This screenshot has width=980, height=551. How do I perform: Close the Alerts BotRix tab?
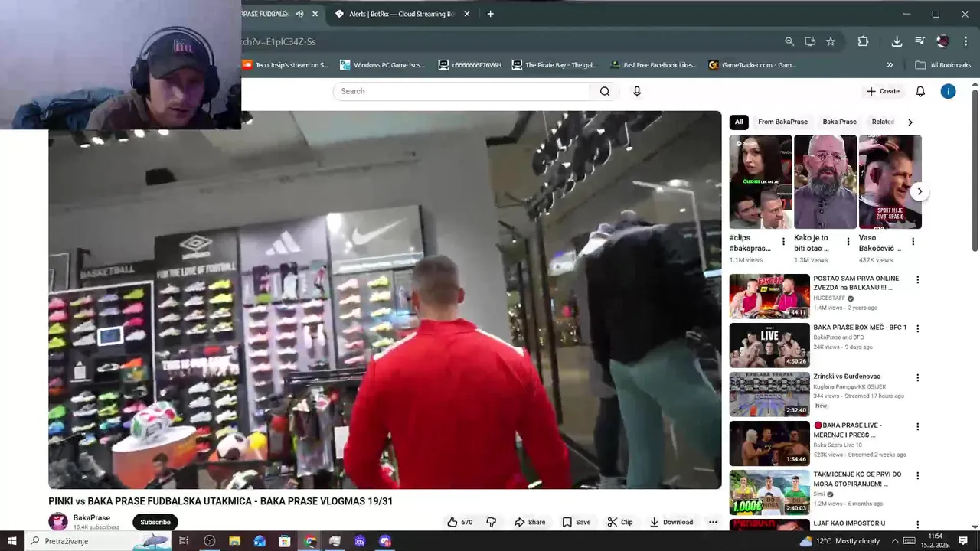467,14
